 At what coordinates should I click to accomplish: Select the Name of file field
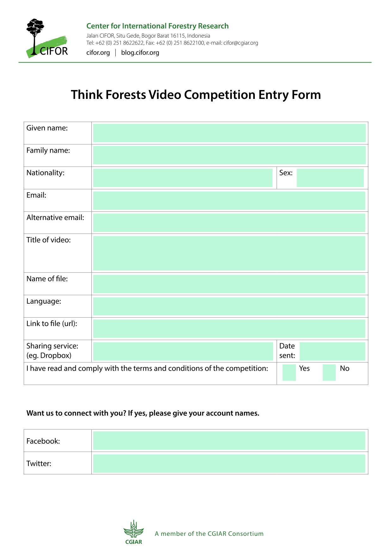click(x=229, y=284)
